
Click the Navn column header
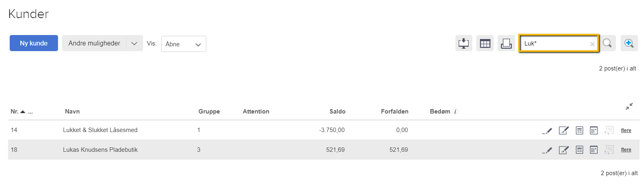click(x=72, y=112)
